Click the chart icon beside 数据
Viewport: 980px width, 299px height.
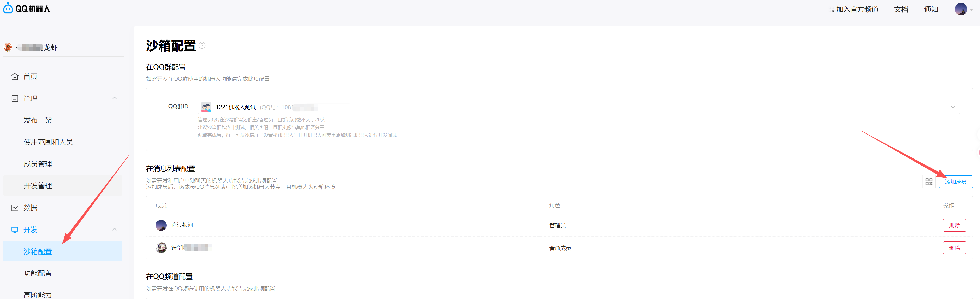click(x=15, y=208)
